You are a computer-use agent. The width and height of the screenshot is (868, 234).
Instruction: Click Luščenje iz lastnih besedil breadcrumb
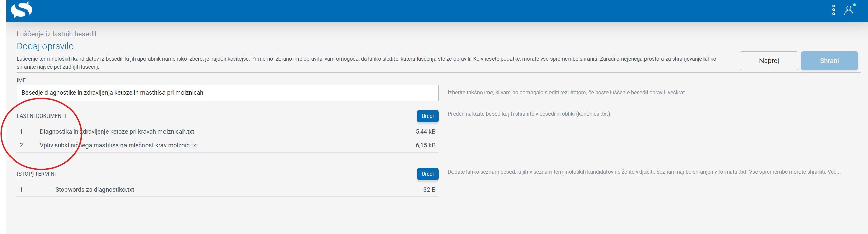(56, 34)
